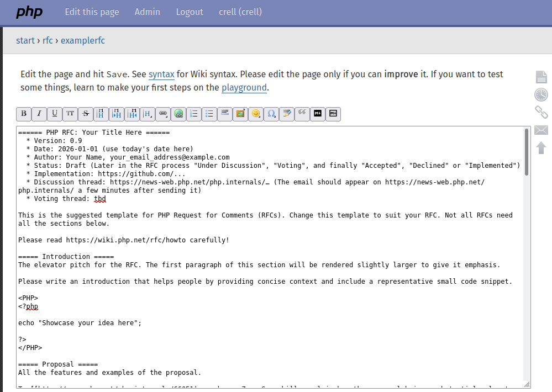Open the playground link
The width and height of the screenshot is (552, 392).
point(244,88)
